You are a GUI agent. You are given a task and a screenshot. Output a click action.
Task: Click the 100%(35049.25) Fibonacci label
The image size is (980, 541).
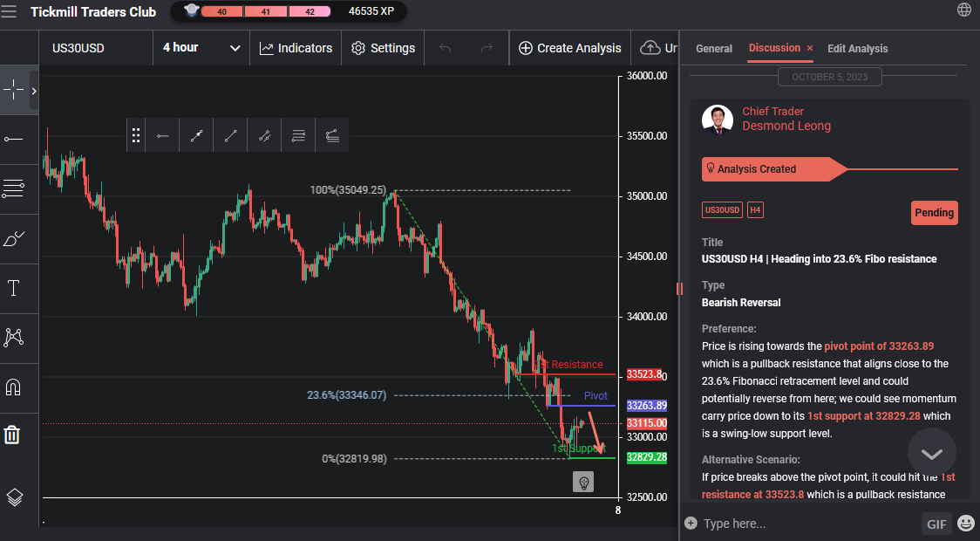tap(348, 190)
